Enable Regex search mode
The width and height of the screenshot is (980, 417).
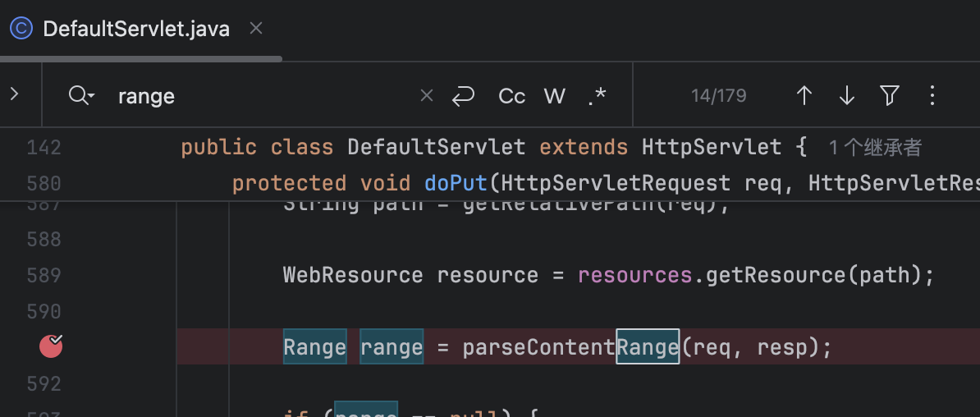tap(598, 96)
